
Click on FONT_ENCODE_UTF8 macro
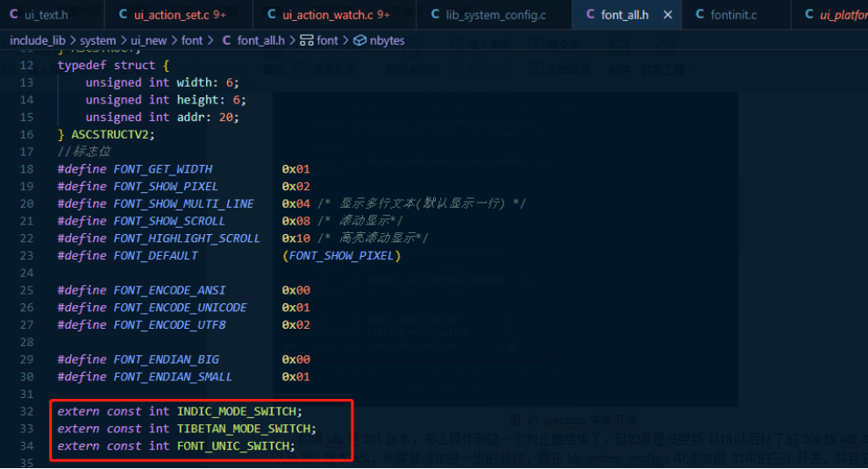[169, 325]
